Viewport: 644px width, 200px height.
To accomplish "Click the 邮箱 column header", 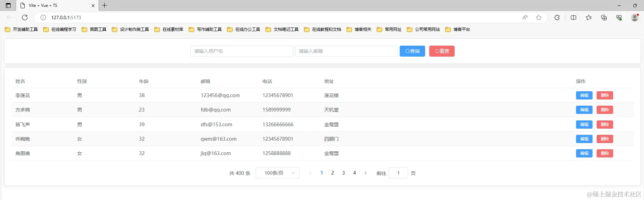I will 206,81.
